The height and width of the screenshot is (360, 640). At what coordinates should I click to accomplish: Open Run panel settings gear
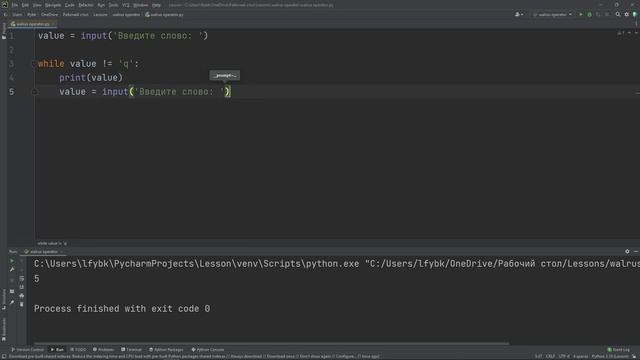[627, 251]
